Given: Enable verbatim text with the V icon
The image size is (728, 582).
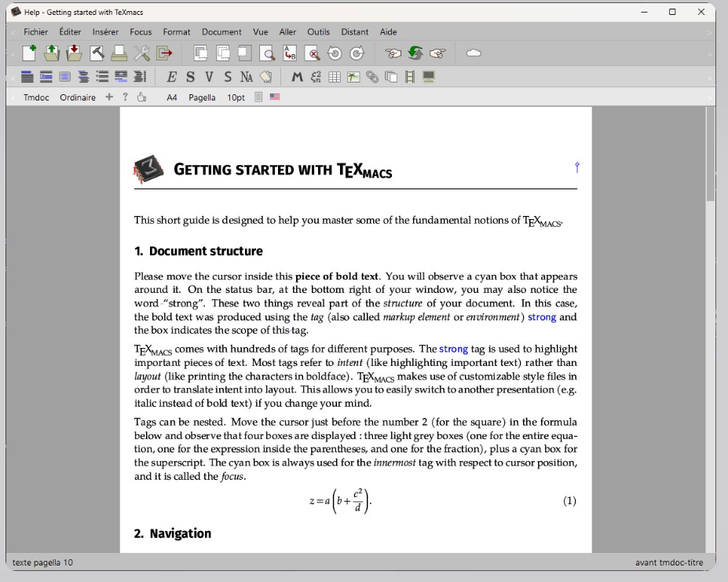Looking at the screenshot, I should pos(209,76).
